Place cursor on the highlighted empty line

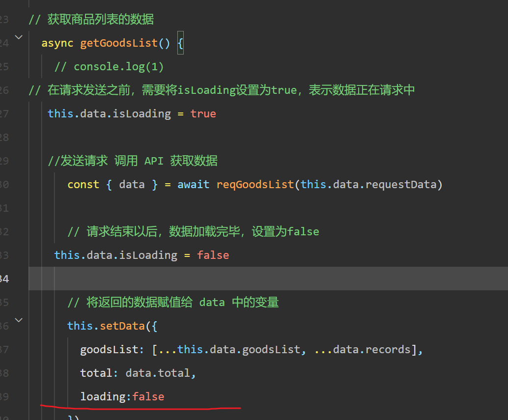(246, 279)
